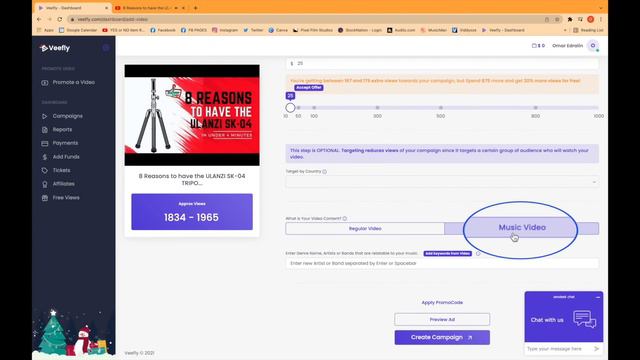The image size is (640, 360).
Task: Click the Preview Ad button
Action: tap(442, 320)
